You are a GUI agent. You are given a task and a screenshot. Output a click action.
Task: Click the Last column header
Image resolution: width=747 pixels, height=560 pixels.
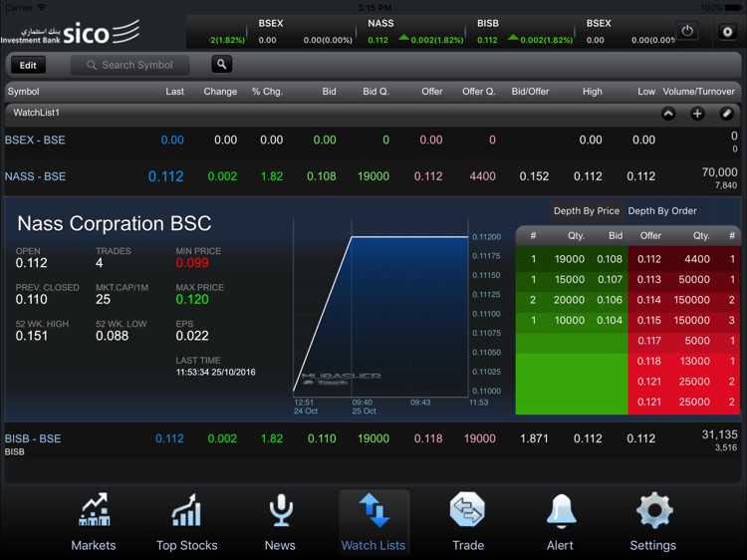(175, 92)
